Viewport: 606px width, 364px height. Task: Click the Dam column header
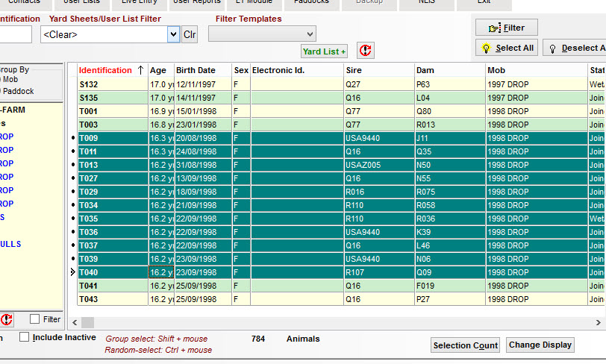coord(450,70)
